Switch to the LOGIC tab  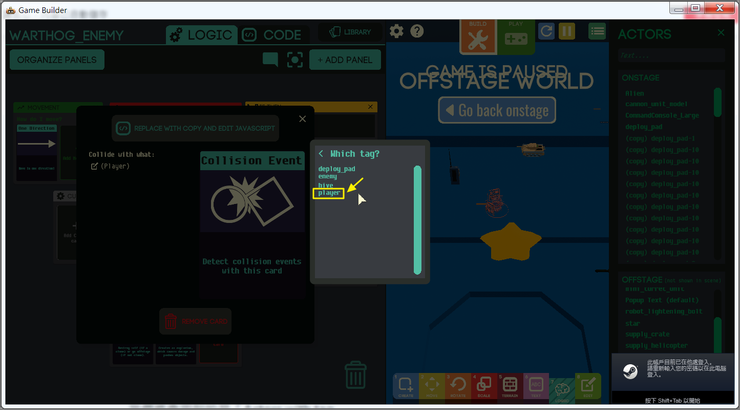point(202,35)
